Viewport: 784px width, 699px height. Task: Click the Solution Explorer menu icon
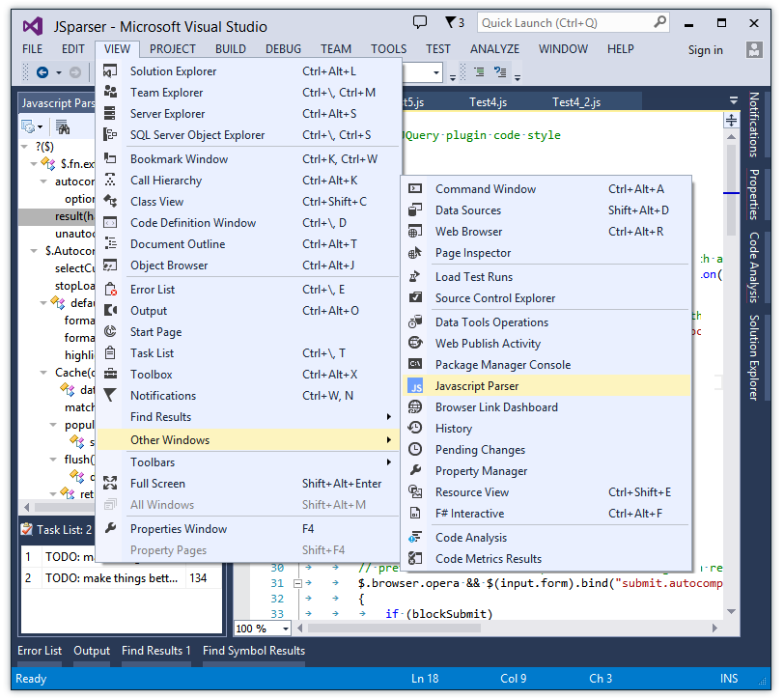point(110,71)
